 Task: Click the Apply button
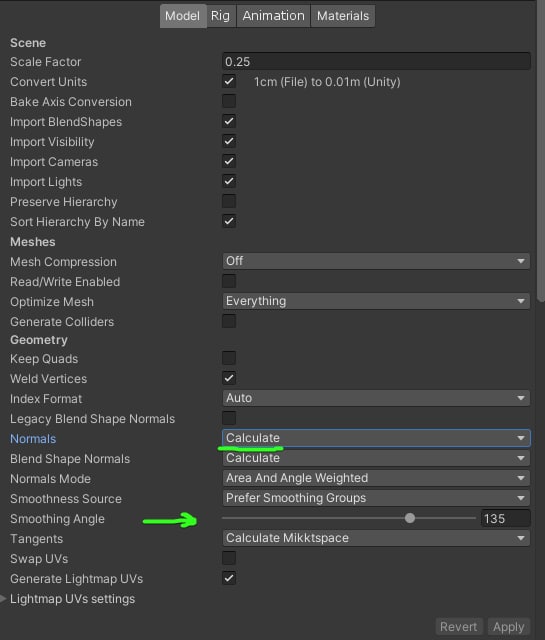pos(509,627)
